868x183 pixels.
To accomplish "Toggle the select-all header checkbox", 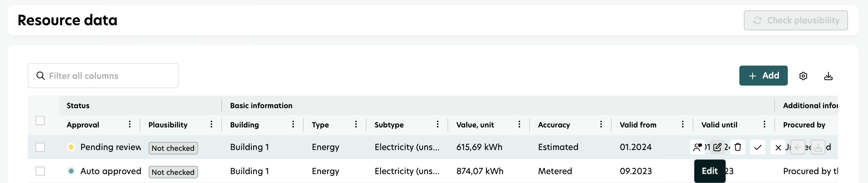I will (40, 121).
